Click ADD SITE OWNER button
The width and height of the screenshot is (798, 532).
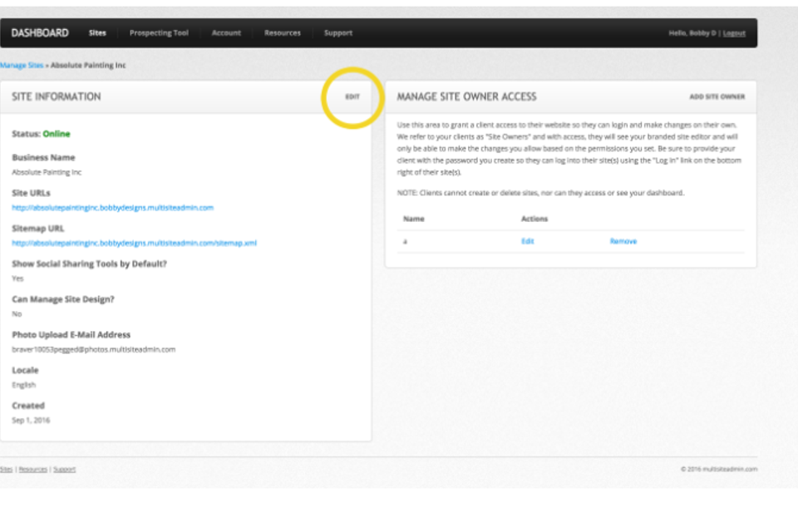pyautogui.click(x=717, y=96)
